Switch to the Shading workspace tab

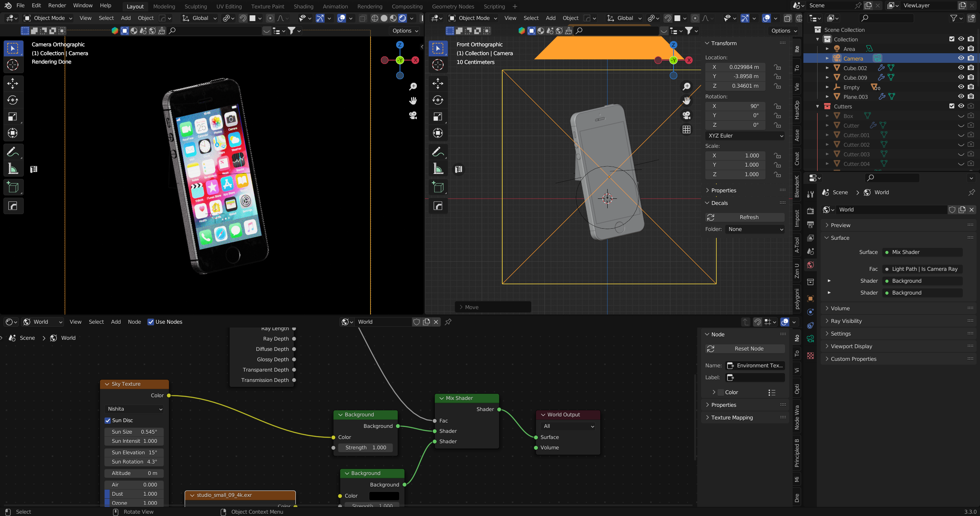303,6
